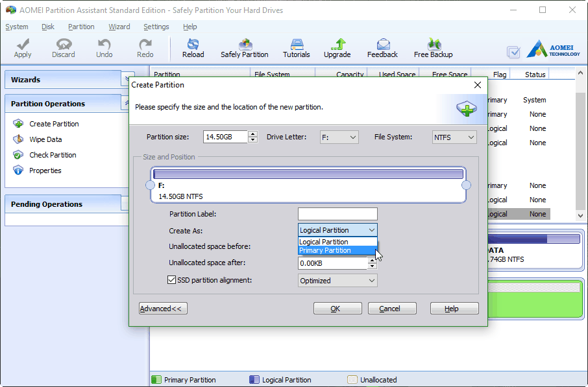Open the File System dropdown showing NTFS

454,137
